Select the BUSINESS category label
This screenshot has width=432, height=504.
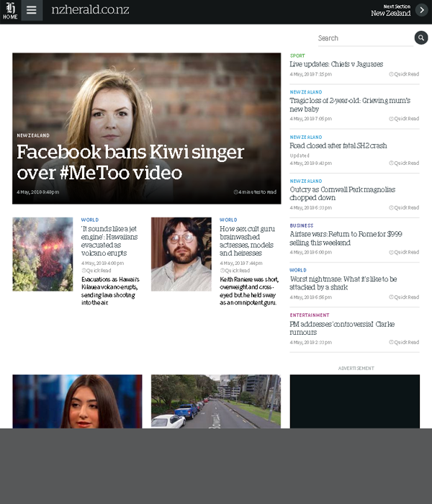pyautogui.click(x=302, y=225)
